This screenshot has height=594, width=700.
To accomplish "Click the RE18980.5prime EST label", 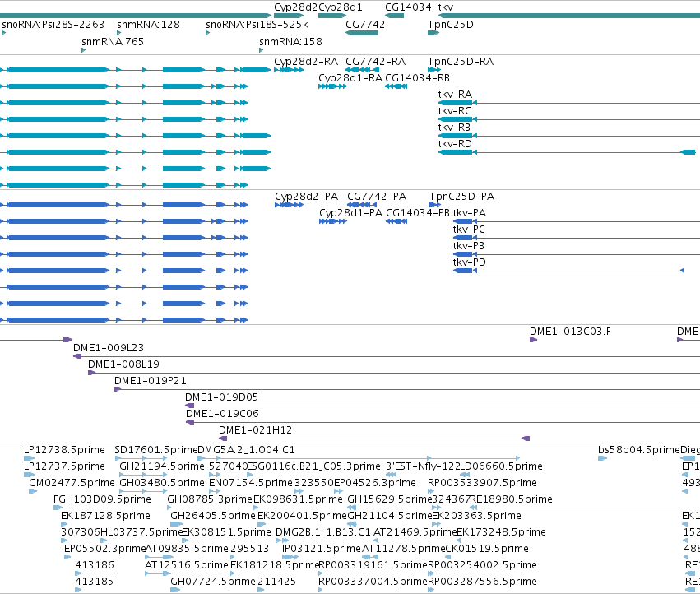I will coord(512,499).
